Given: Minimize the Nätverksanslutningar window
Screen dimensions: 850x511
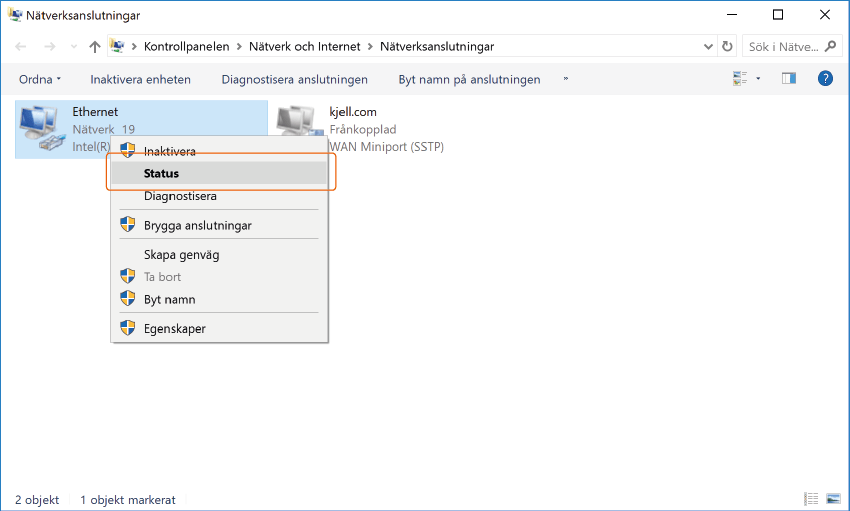Looking at the screenshot, I should [x=732, y=15].
